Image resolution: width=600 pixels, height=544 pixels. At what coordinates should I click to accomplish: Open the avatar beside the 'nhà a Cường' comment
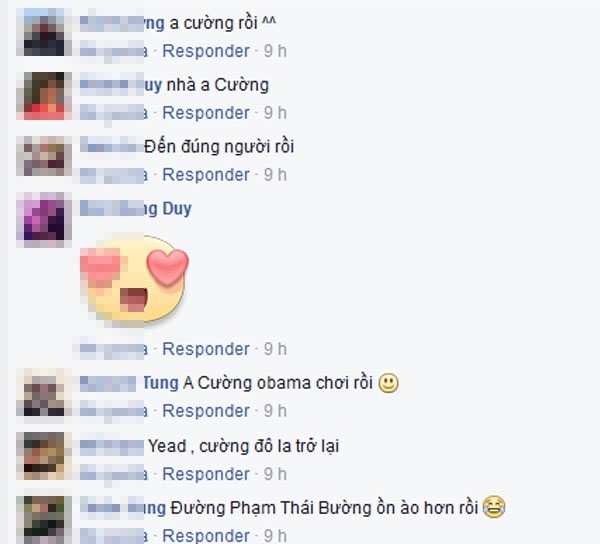point(44,96)
